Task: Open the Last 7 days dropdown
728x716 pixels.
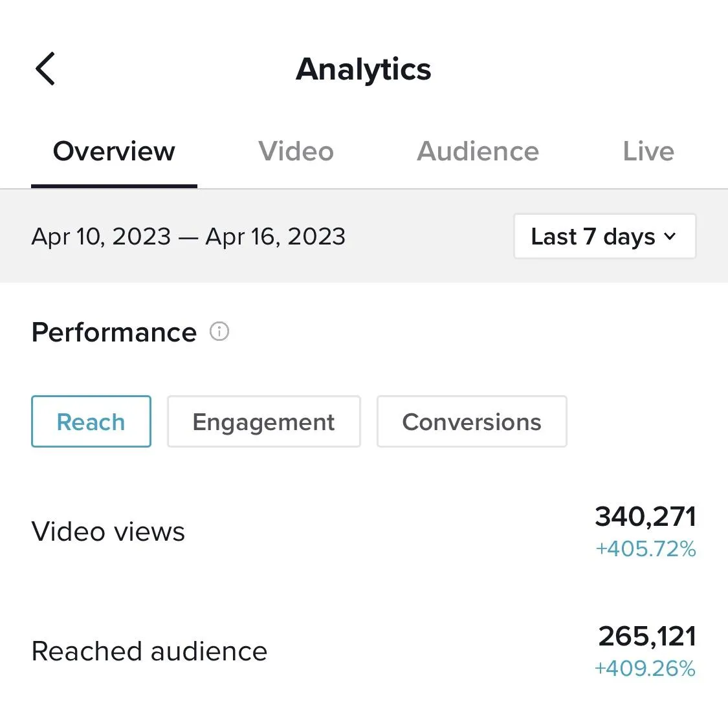Action: click(x=604, y=237)
